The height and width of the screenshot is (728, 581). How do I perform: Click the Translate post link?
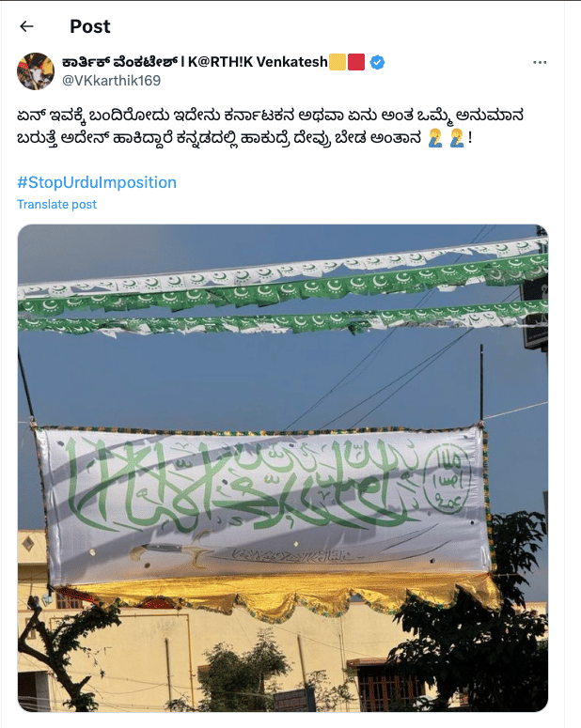pos(56,204)
